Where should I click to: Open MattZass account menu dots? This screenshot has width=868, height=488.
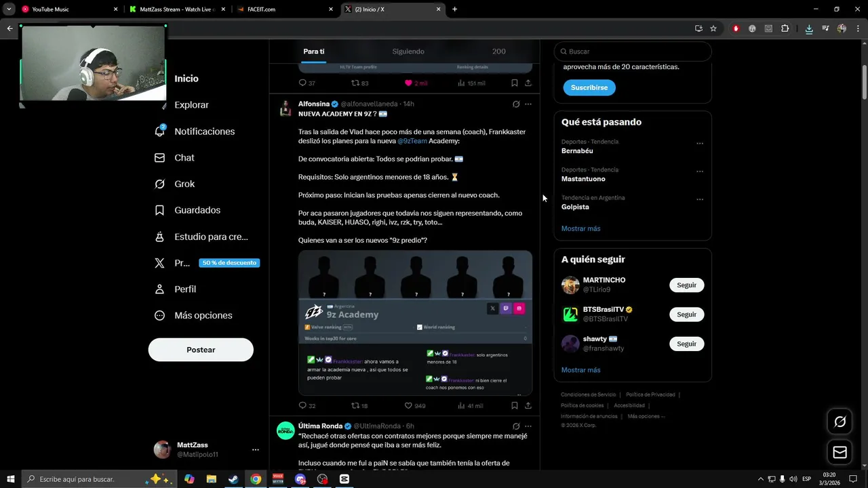point(255,449)
